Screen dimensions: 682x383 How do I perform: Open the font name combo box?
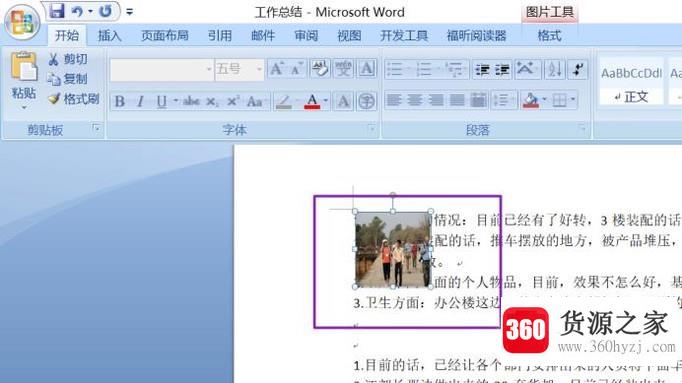(x=162, y=70)
